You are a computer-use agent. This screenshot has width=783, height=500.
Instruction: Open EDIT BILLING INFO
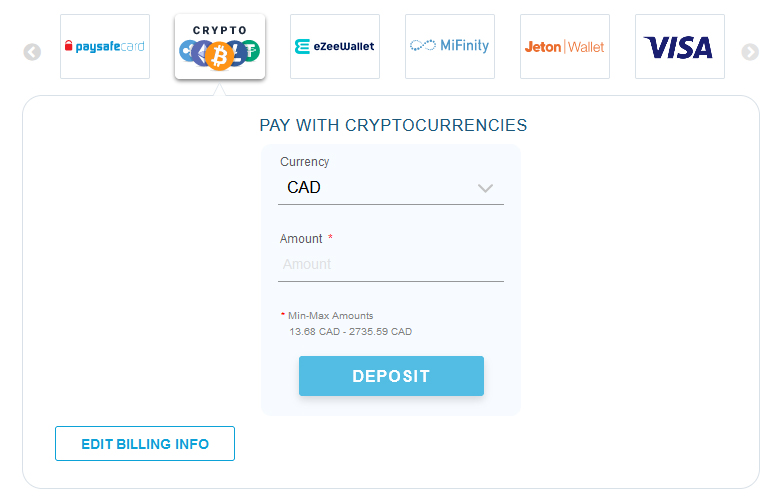pos(145,444)
